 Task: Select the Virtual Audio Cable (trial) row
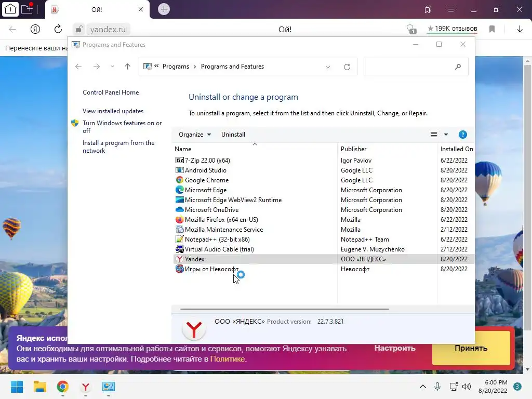[324, 249]
